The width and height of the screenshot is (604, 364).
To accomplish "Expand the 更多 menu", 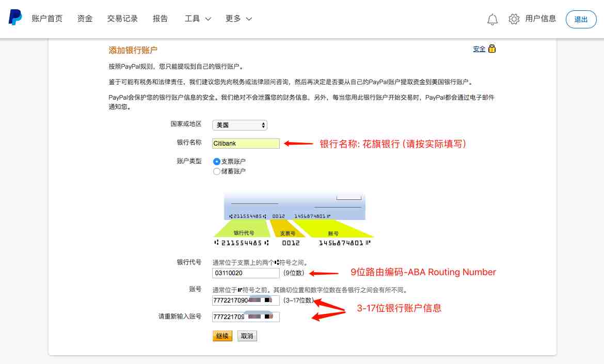I will tap(239, 19).
